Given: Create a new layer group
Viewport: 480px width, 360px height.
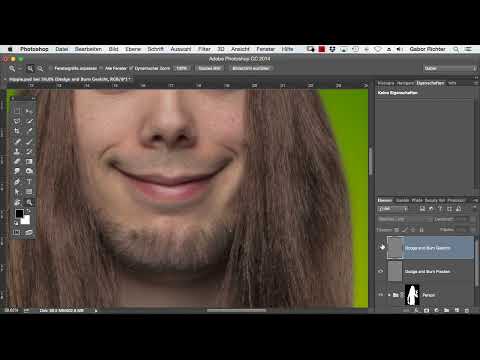Looking at the screenshot, I should 446,310.
